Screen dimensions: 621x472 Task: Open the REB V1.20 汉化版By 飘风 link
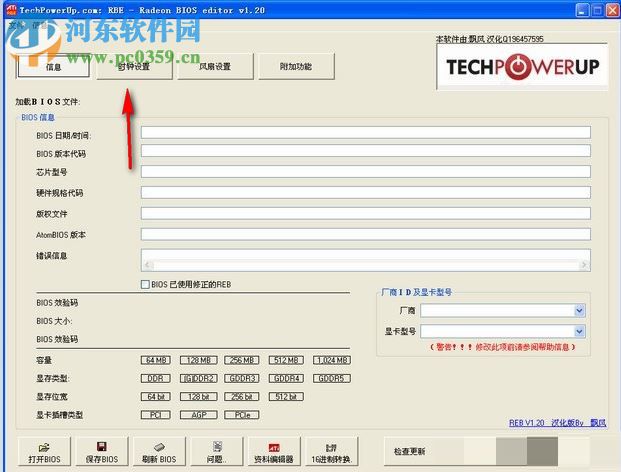tap(557, 423)
